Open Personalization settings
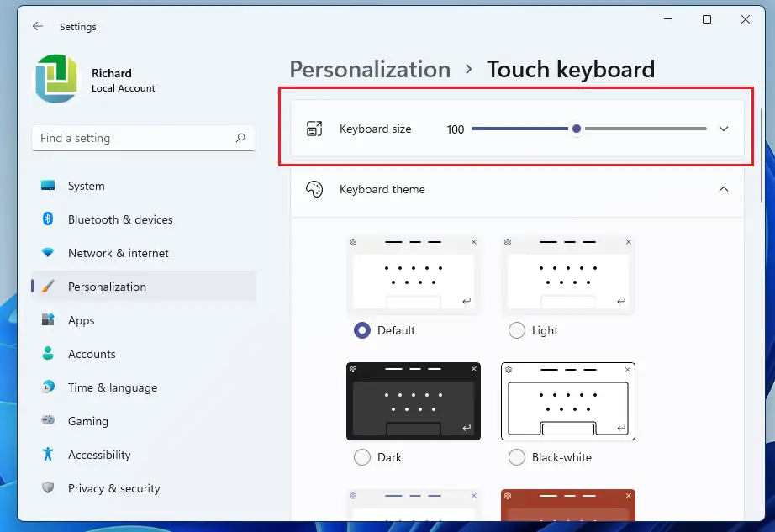Image resolution: width=775 pixels, height=532 pixels. 144,287
